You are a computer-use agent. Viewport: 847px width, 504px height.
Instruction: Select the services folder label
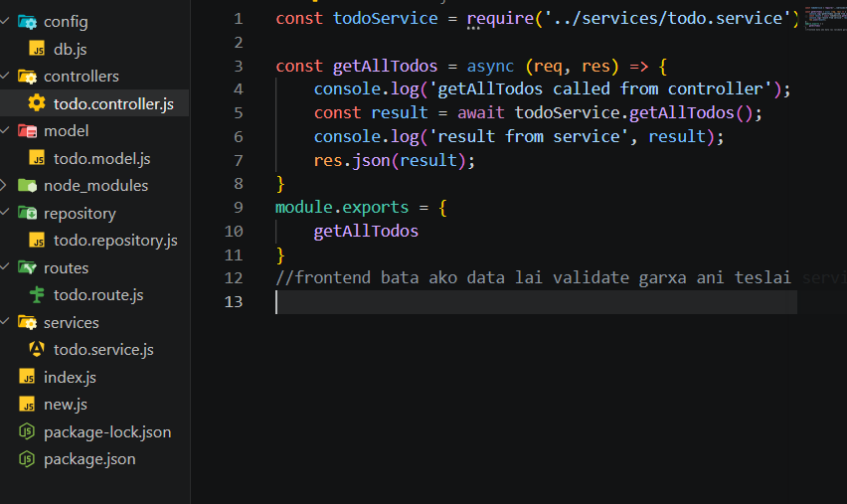click(x=72, y=322)
